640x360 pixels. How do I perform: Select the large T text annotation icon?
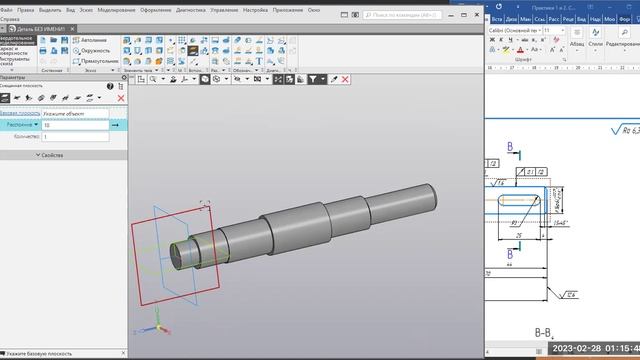[x=259, y=61]
